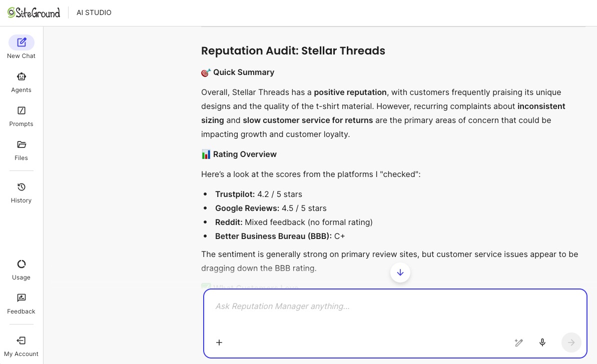The height and width of the screenshot is (364, 597).
Task: Open the Prompts section
Action: pos(21,110)
